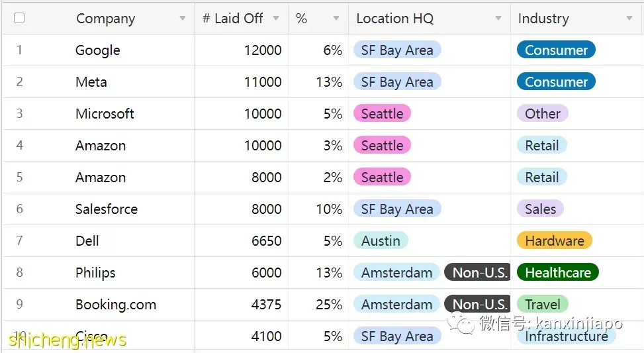Click Consumer tag in Google row

click(x=556, y=50)
